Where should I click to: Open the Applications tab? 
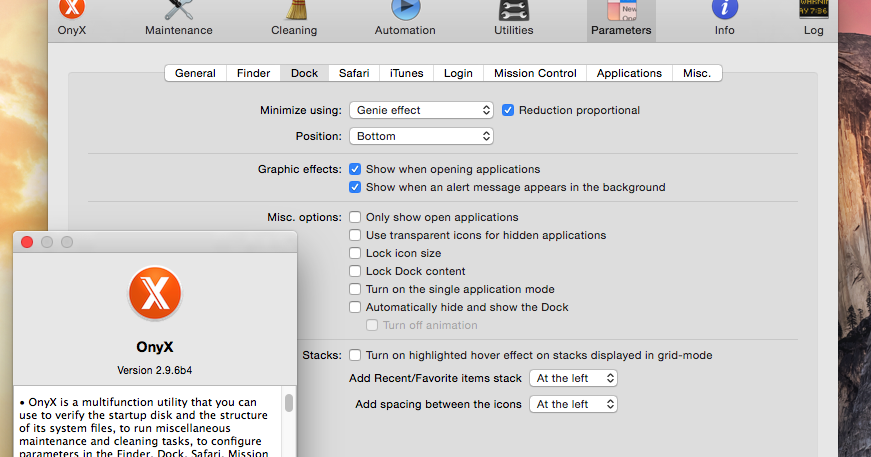[x=629, y=73]
